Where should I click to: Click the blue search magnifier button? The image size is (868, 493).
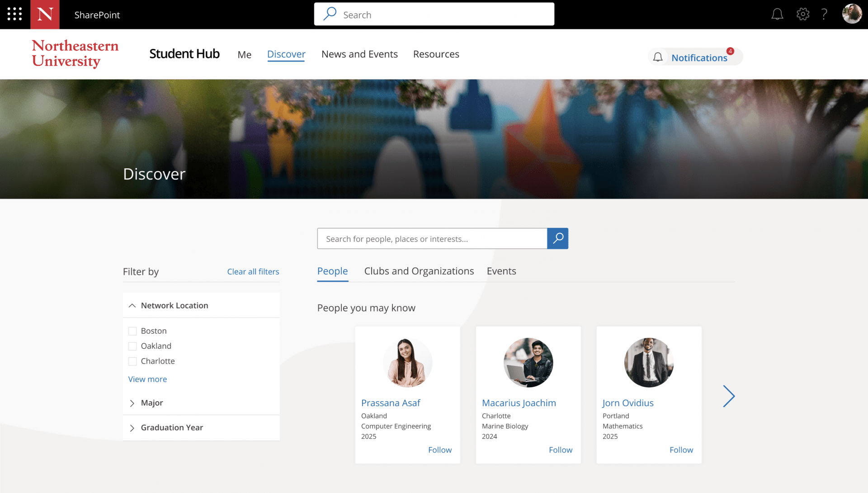coord(557,238)
